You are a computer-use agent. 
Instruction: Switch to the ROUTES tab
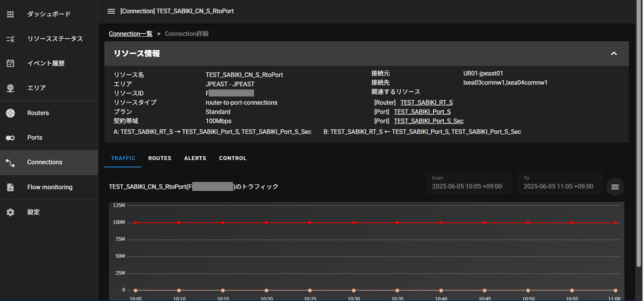159,158
